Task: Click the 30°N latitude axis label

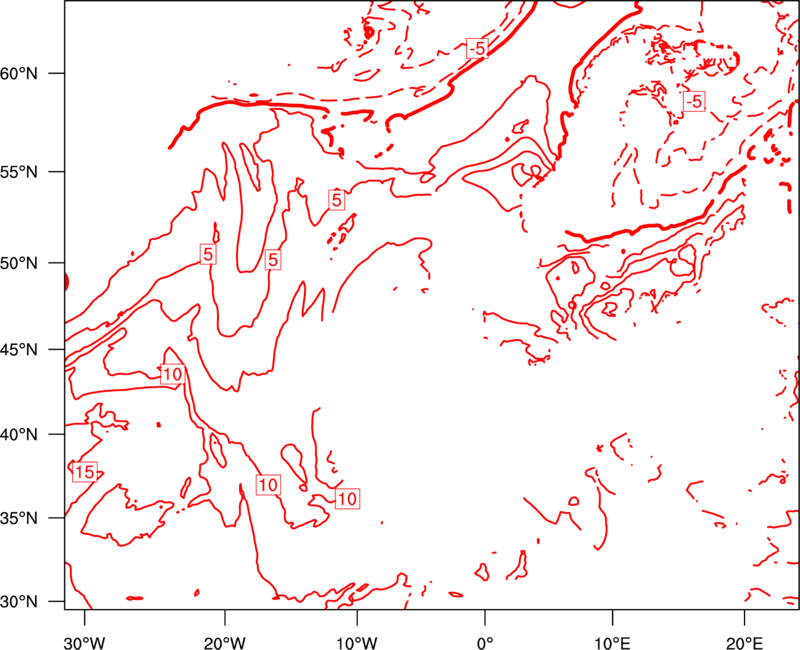Action: 19,602
